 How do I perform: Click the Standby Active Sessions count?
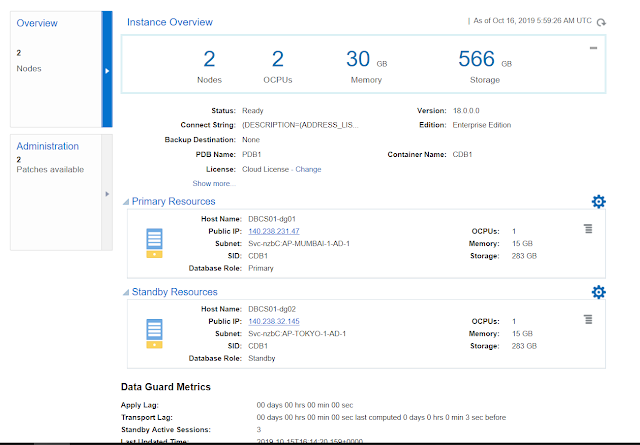point(259,429)
